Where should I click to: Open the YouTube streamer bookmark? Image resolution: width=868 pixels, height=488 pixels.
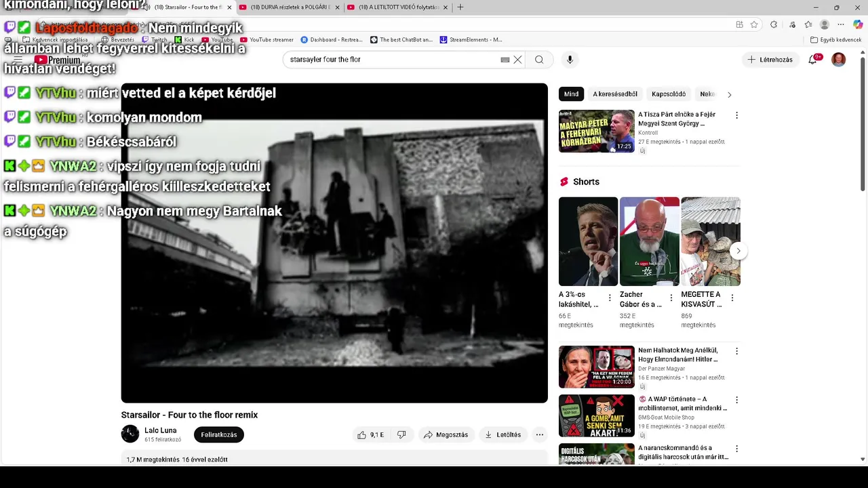pos(267,40)
